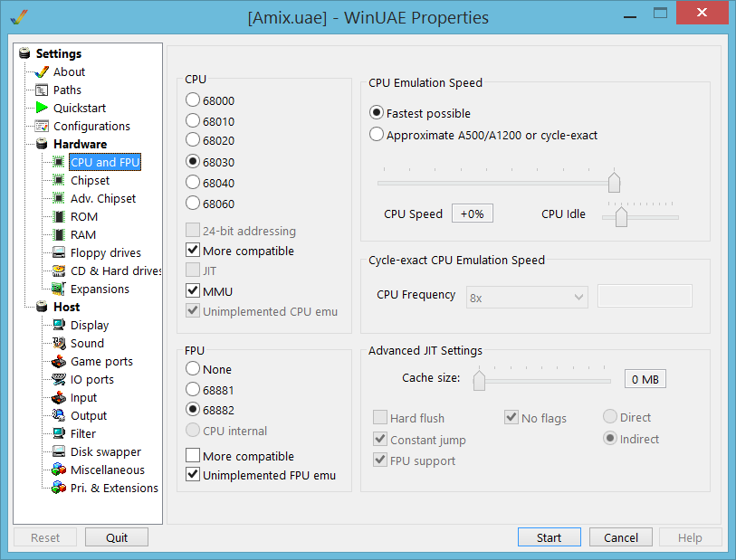736x560 pixels.
Task: Toggle Unimplemented FPU emu checkbox
Action: [193, 474]
